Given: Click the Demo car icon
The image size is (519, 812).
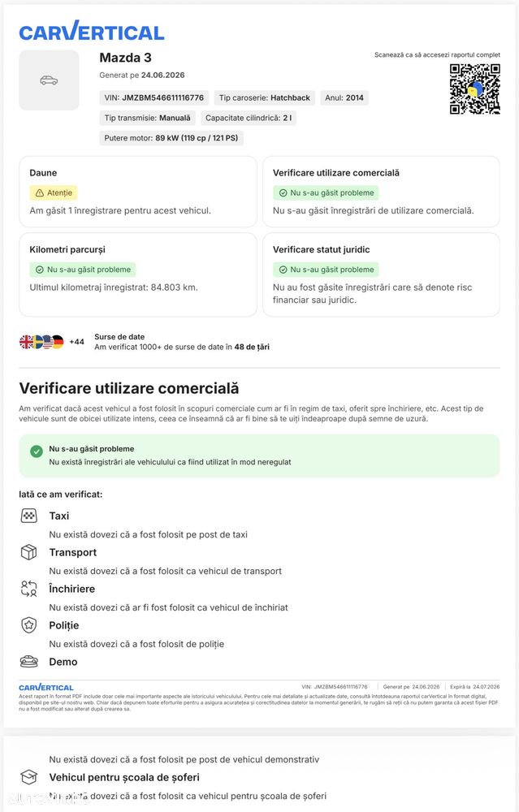Looking at the screenshot, I should point(29,661).
